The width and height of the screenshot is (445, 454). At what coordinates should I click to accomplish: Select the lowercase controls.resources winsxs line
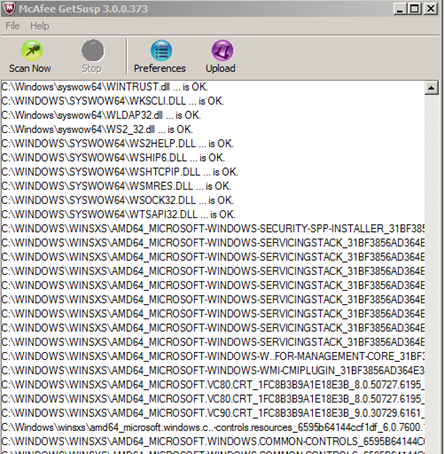[213, 427]
